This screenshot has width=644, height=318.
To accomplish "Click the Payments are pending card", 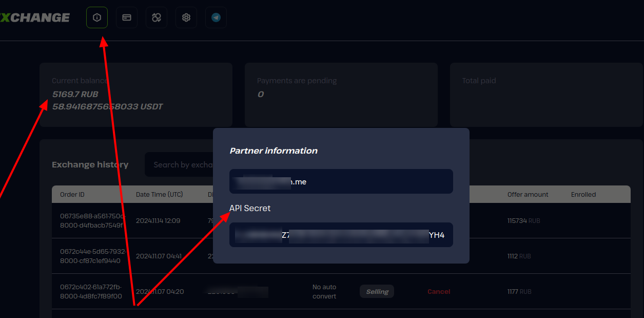I will pos(341,95).
